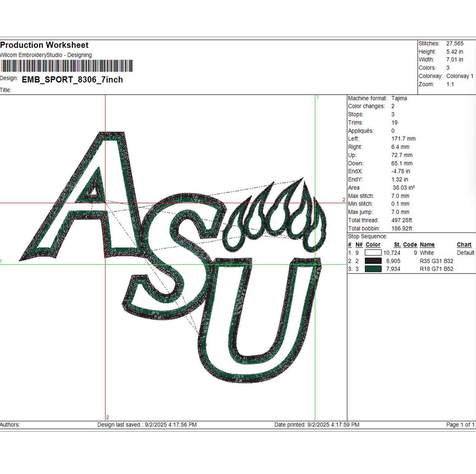Click the Left value "171.7 mm"
This screenshot has height=474, width=476.
(403, 139)
